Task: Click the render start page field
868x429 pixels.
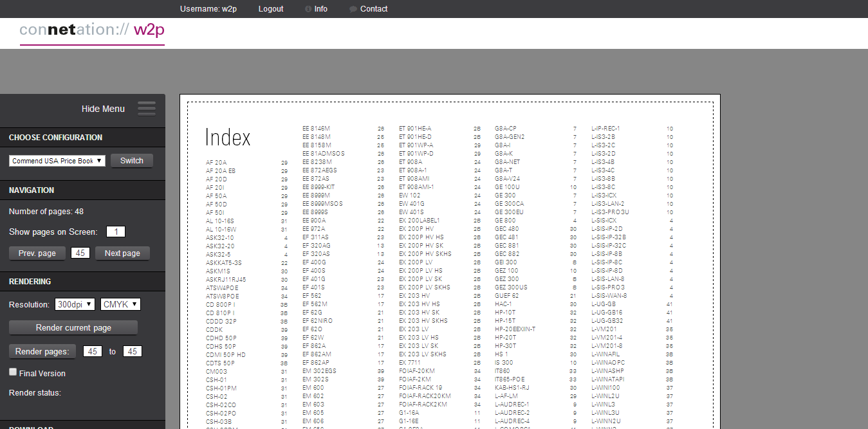Action: [x=93, y=352]
